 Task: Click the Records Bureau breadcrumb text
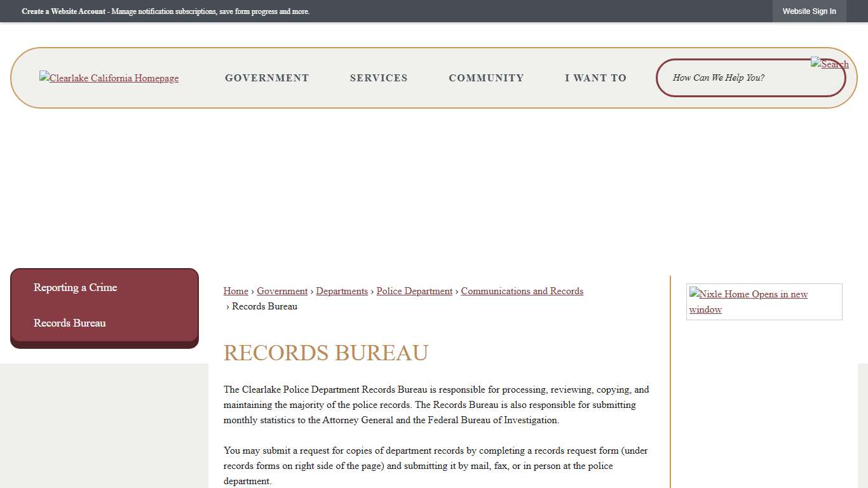click(264, 306)
